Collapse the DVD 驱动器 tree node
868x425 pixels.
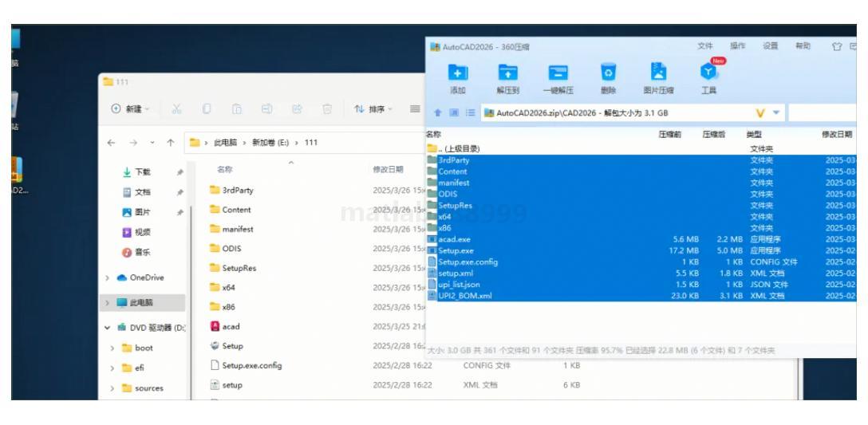tap(107, 328)
